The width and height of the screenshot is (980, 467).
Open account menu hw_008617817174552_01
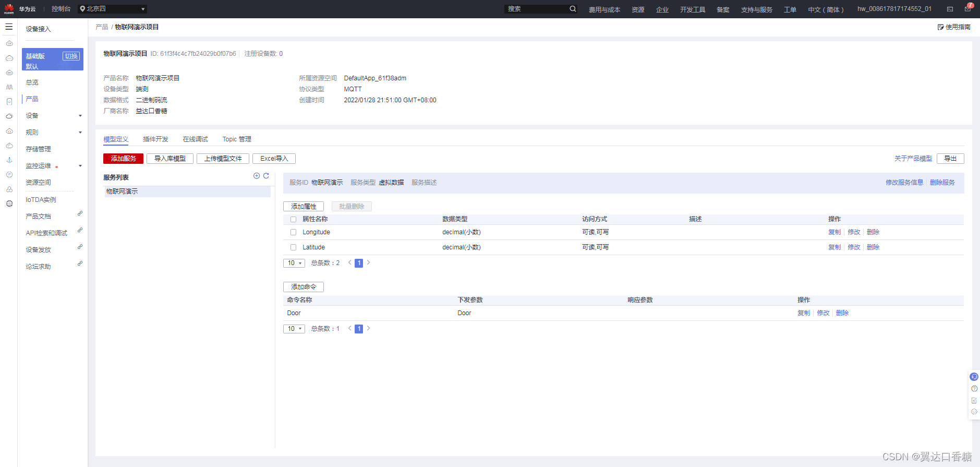[894, 9]
